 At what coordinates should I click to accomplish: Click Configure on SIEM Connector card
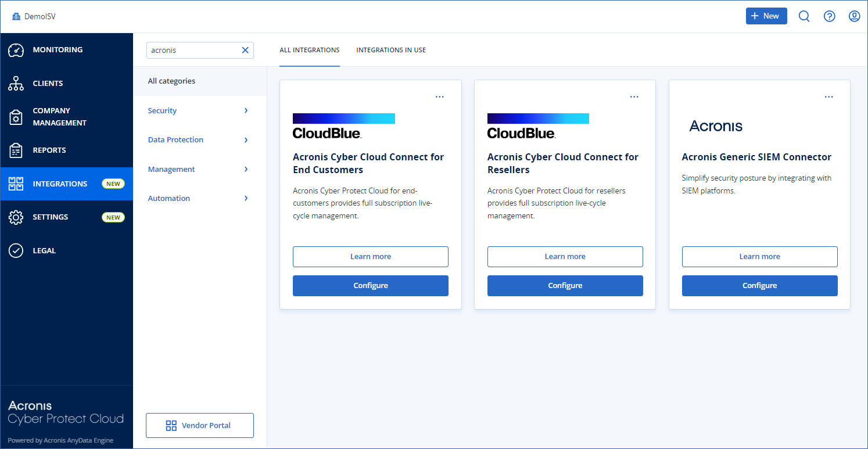[x=760, y=286]
